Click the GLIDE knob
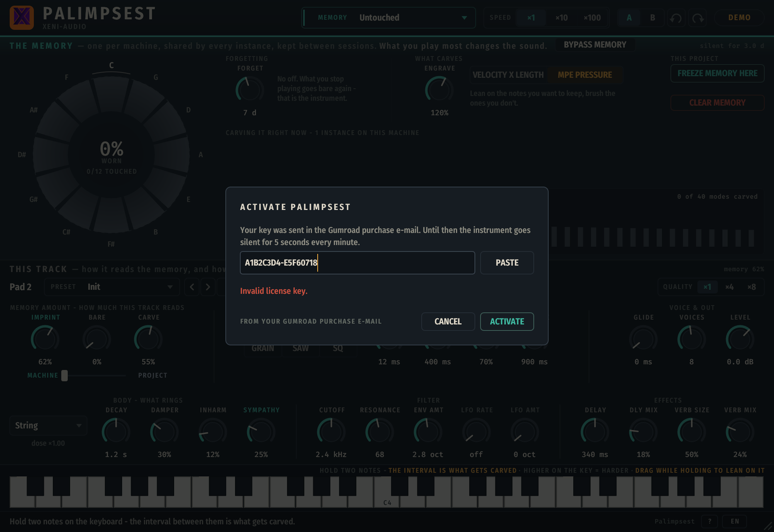The height and width of the screenshot is (532, 774). pos(643,339)
